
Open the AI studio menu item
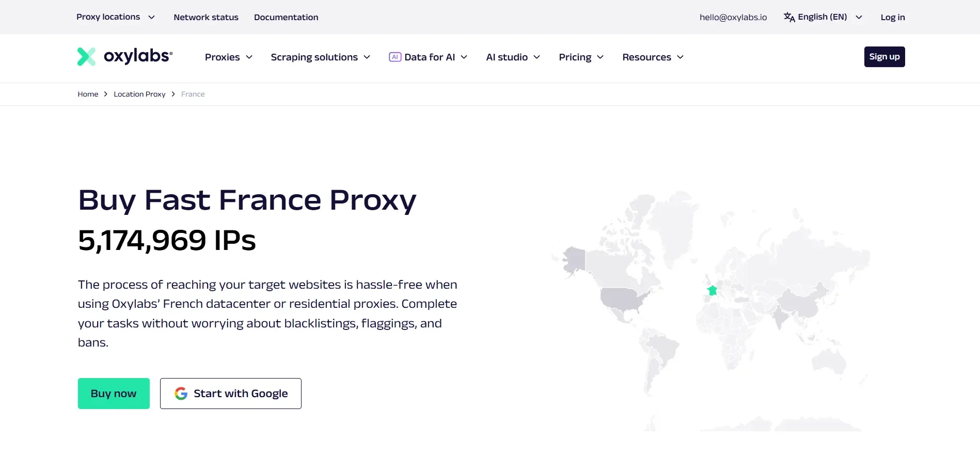point(512,57)
